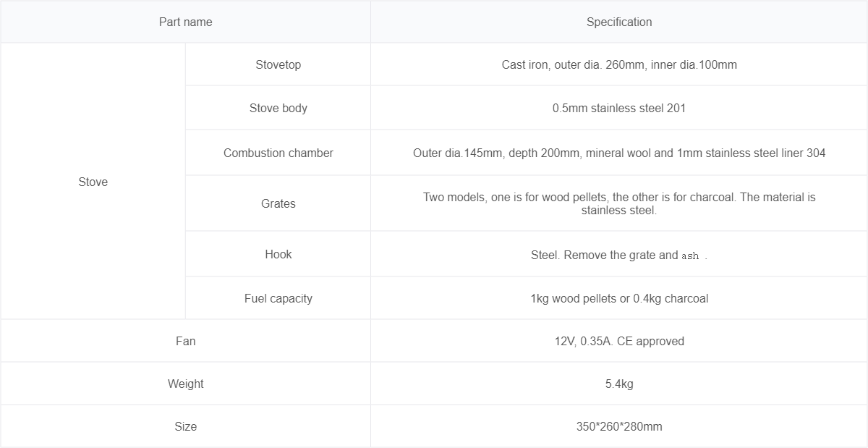Image resolution: width=868 pixels, height=448 pixels.
Task: Click the Part name header cell
Action: (185, 22)
